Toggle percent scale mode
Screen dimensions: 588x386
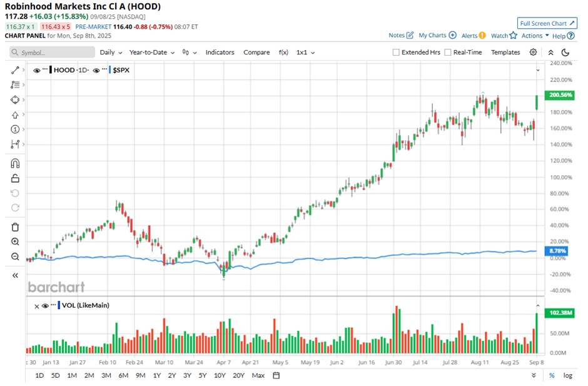tap(552, 375)
